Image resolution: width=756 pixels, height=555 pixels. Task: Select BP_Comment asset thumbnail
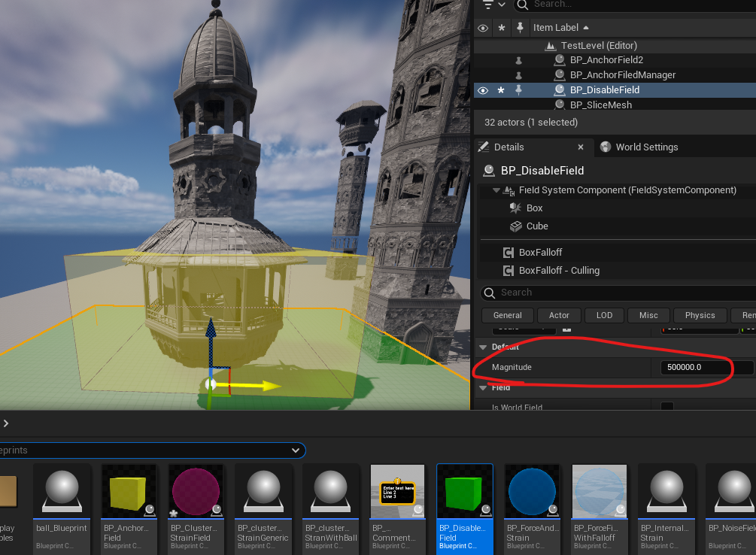397,491
